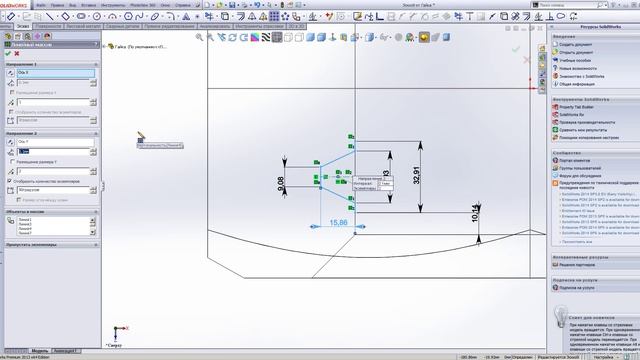Screen dimensions: 640x360
Task: Switch to the Листовой металл tab
Action: click(x=83, y=26)
